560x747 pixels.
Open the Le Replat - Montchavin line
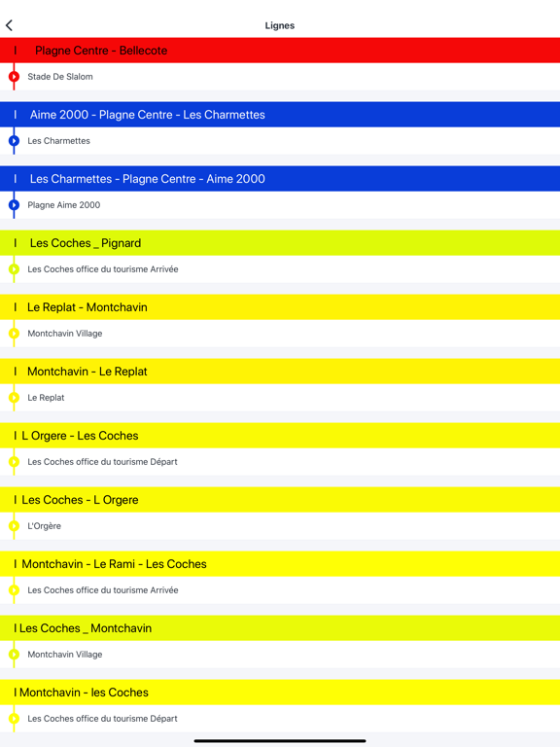[x=280, y=307]
